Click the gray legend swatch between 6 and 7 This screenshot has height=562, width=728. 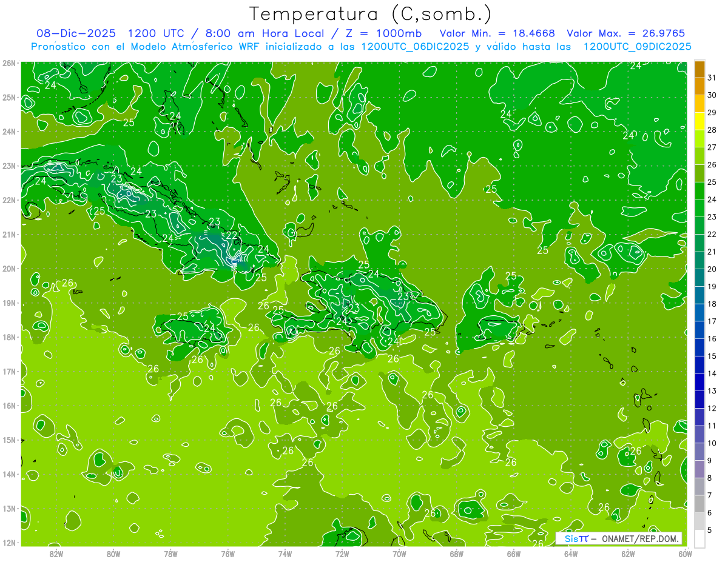click(699, 504)
